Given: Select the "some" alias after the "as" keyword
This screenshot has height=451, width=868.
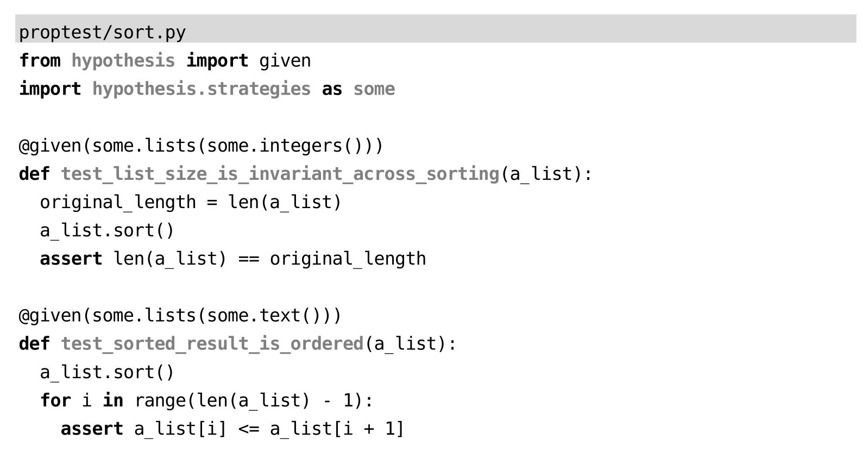Looking at the screenshot, I should click(374, 89).
